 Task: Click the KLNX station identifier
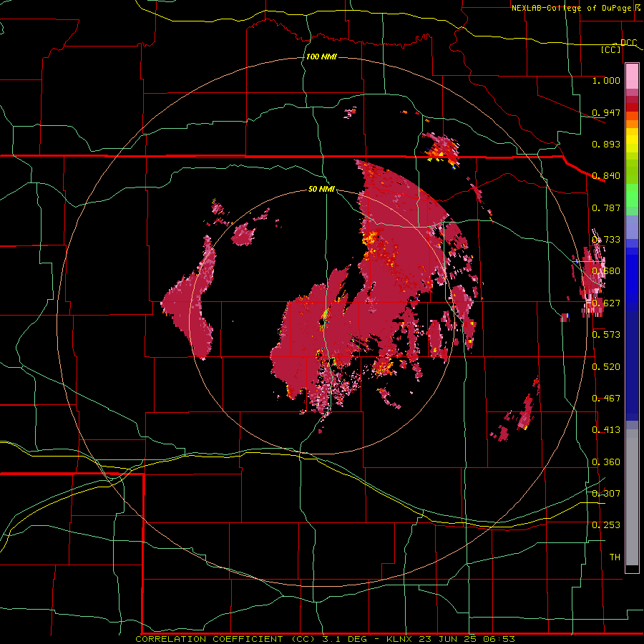(401, 639)
